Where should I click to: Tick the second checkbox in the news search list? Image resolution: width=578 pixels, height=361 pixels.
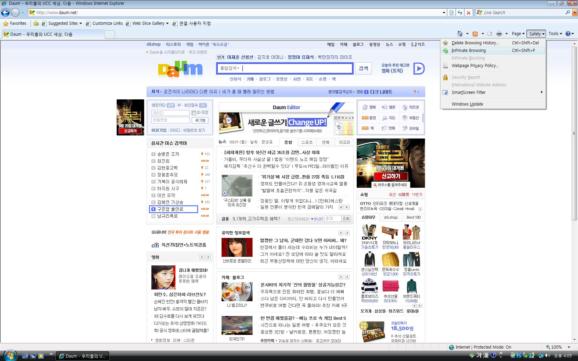click(153, 161)
